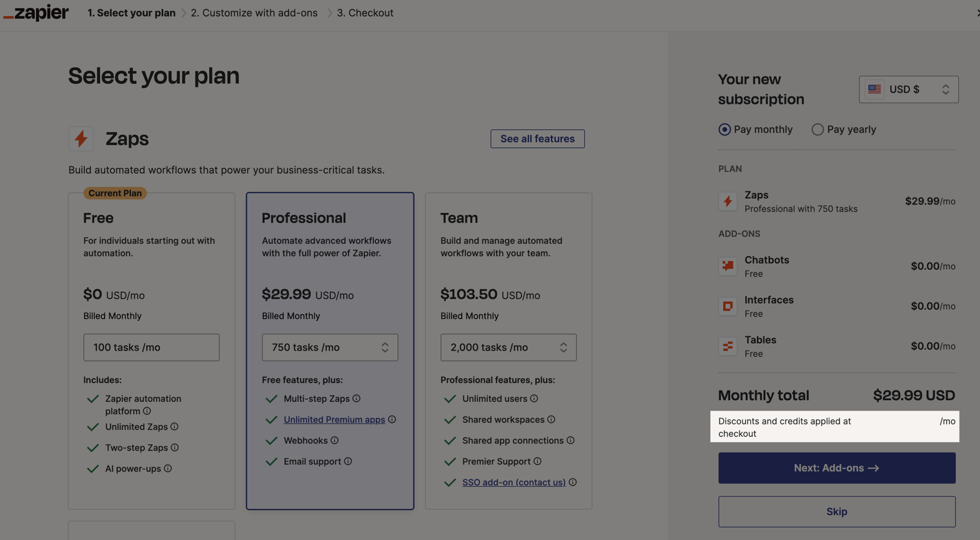The image size is (980, 540).
Task: Open info icon next to Shared workspaces
Action: coord(552,419)
